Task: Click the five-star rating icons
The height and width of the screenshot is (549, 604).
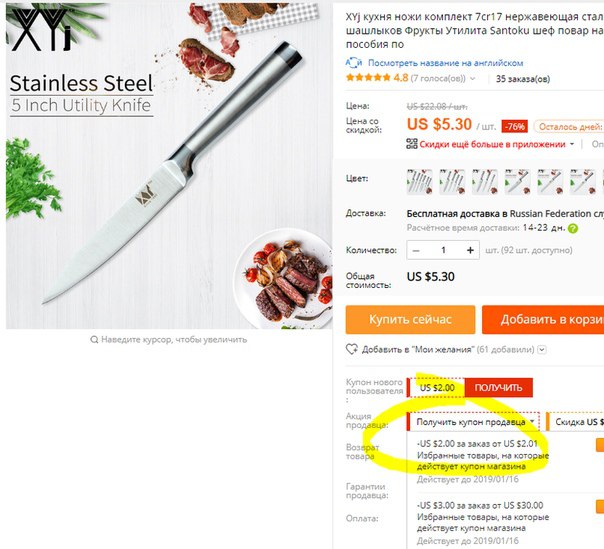Action: (x=368, y=78)
